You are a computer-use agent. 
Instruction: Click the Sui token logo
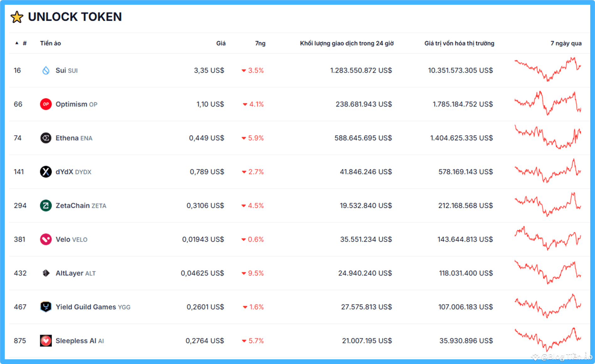pos(46,70)
